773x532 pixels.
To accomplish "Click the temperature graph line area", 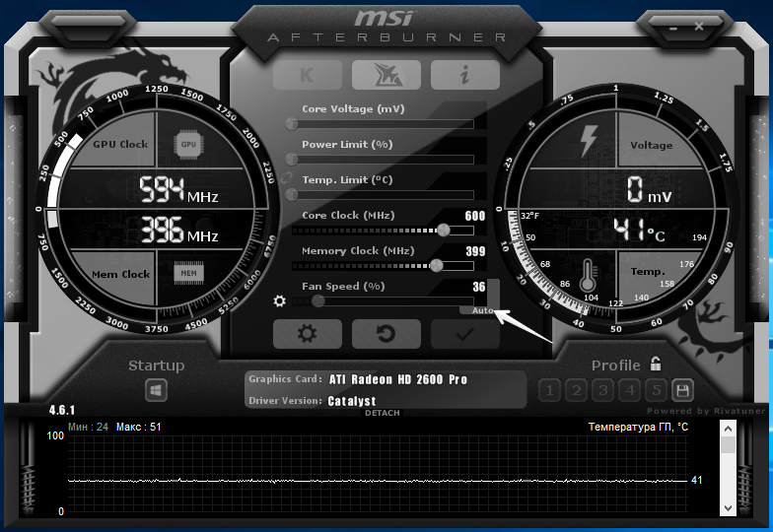I will pos(377,475).
